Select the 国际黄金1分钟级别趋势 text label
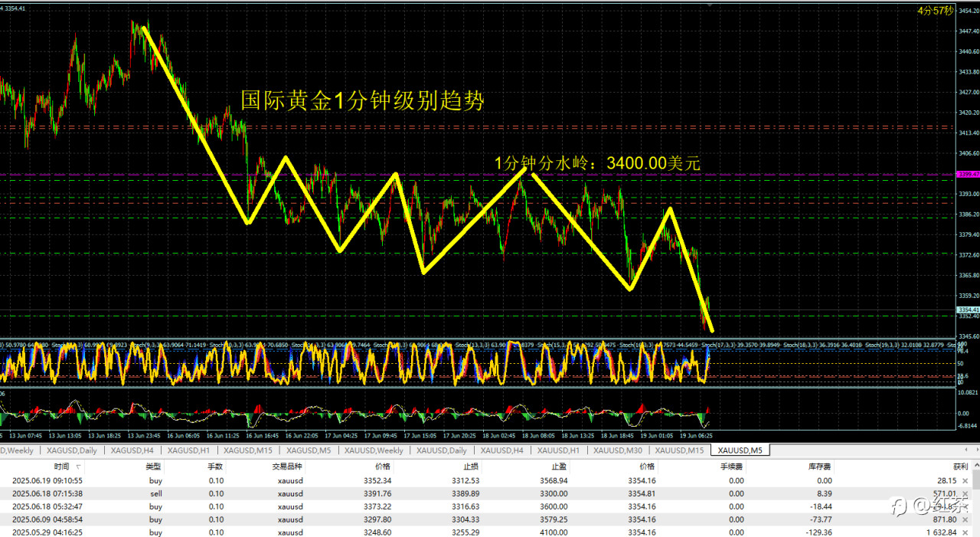Viewport: 980px width, 537px height. click(362, 101)
